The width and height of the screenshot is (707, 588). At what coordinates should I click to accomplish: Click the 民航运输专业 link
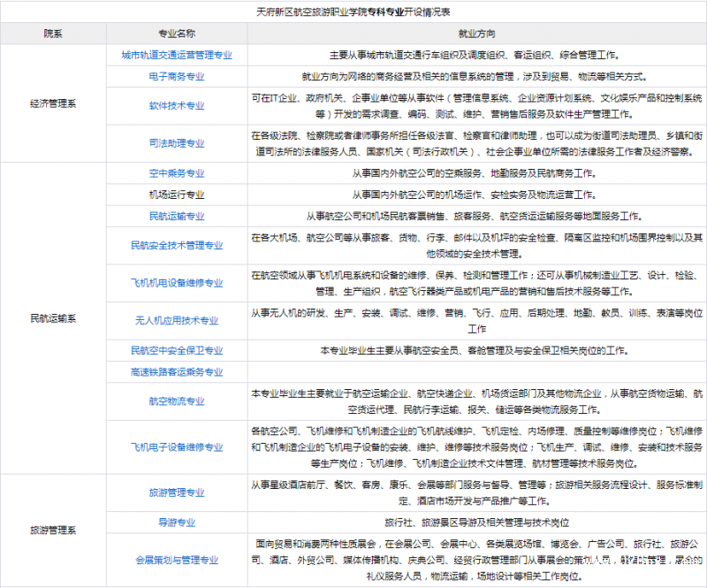click(x=177, y=216)
